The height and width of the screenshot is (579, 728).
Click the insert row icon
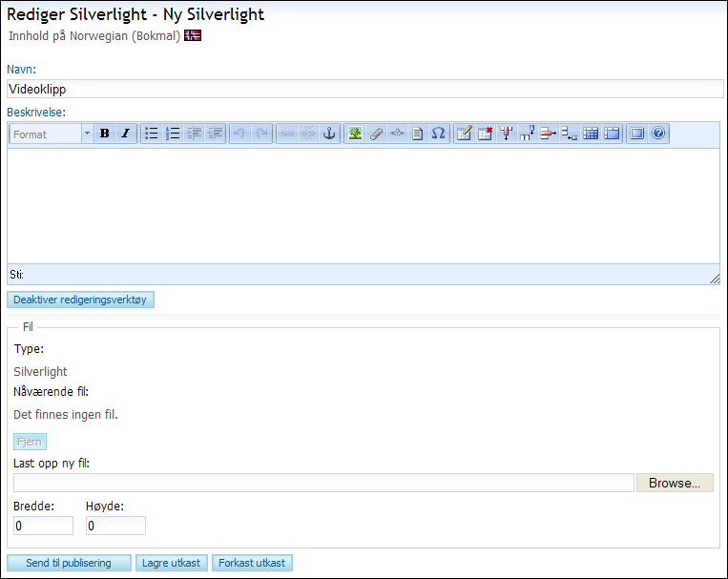click(570, 134)
